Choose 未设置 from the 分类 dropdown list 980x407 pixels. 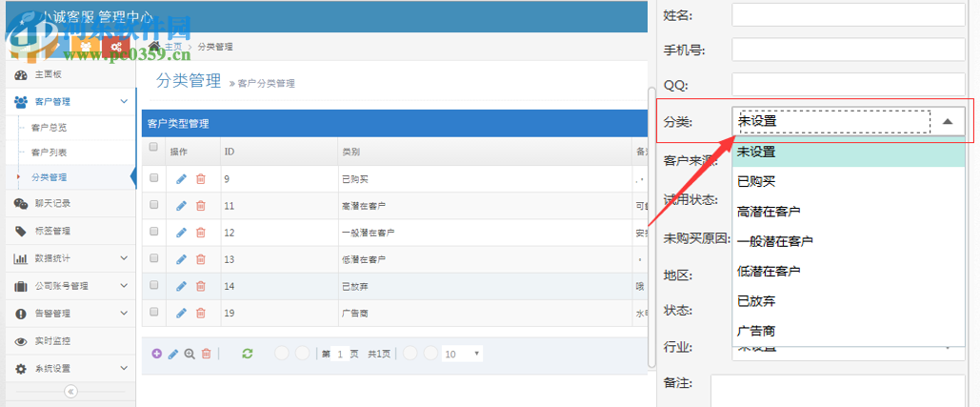pos(849,152)
